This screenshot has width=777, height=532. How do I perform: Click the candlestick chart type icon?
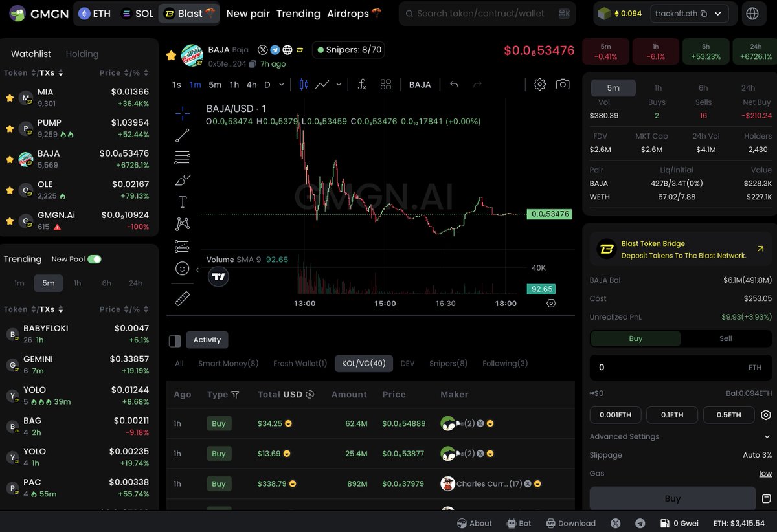point(304,85)
